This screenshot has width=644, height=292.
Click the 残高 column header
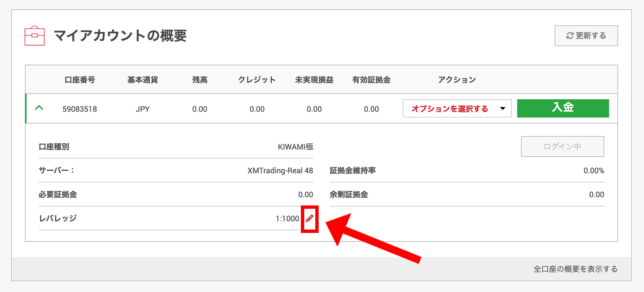200,80
